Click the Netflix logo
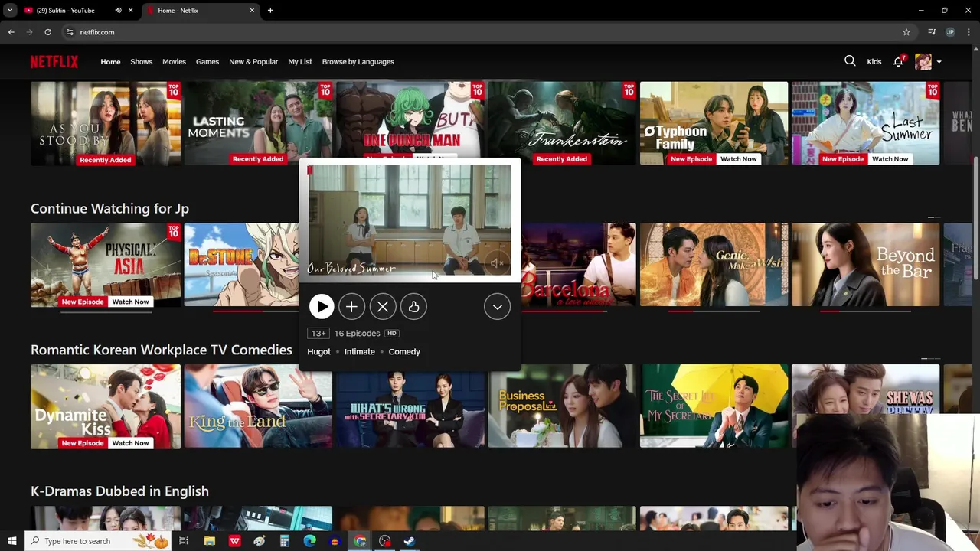This screenshot has width=980, height=551. [54, 61]
